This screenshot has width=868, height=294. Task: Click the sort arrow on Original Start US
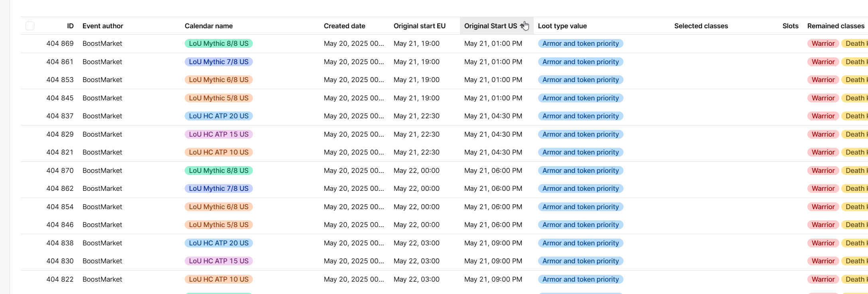pos(522,26)
